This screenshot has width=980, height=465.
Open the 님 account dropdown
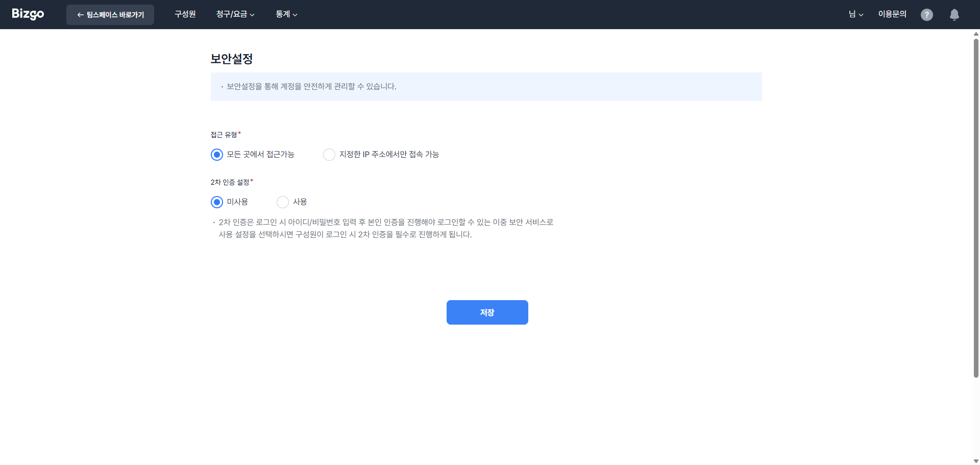point(855,14)
